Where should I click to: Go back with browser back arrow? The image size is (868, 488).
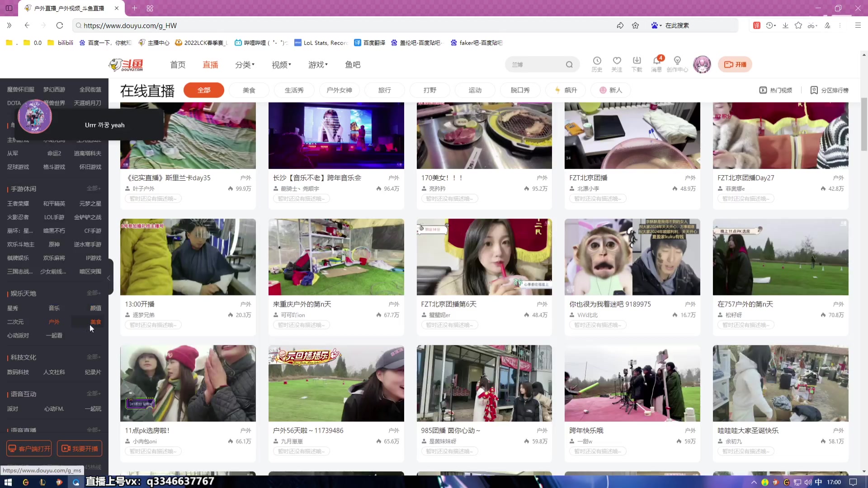[x=27, y=25]
